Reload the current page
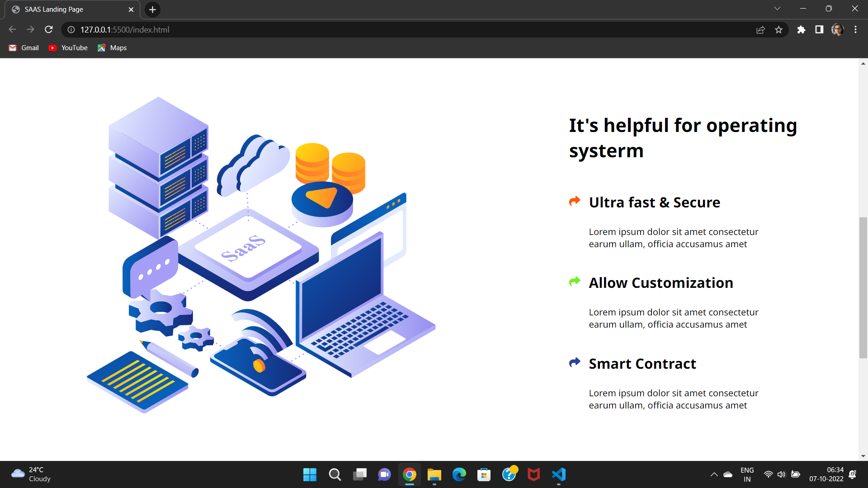The height and width of the screenshot is (488, 868). pyautogui.click(x=48, y=29)
